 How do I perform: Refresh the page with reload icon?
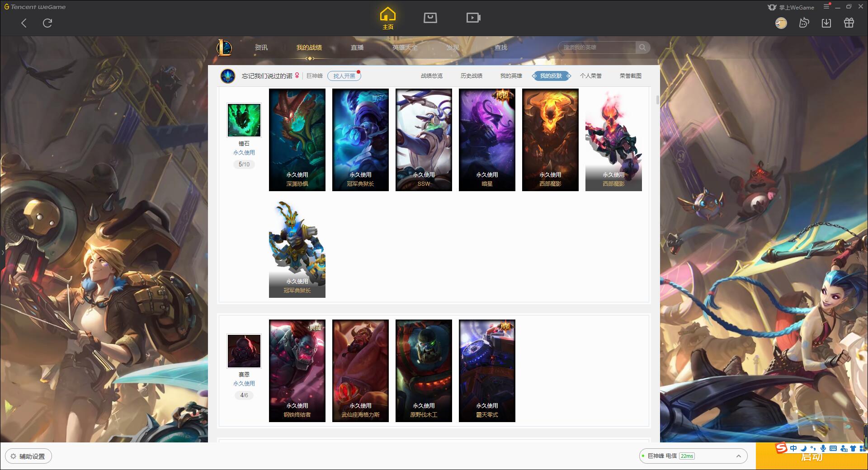[x=47, y=23]
